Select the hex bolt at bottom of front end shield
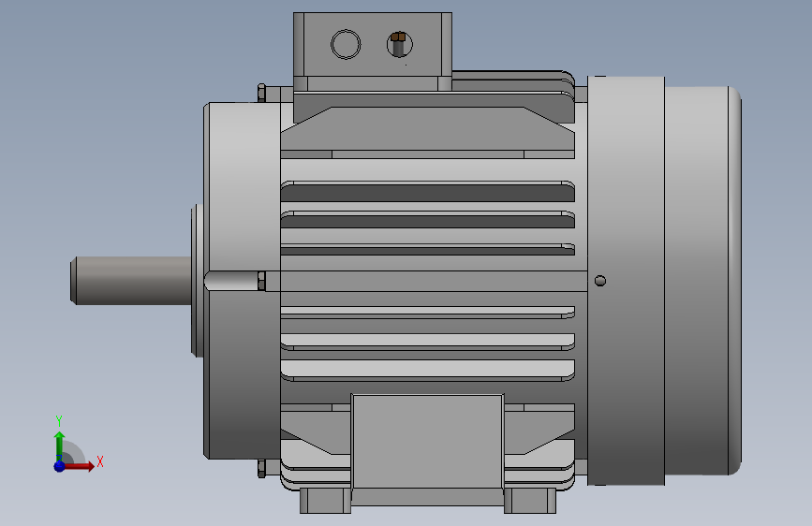The width and height of the screenshot is (812, 526). click(261, 469)
